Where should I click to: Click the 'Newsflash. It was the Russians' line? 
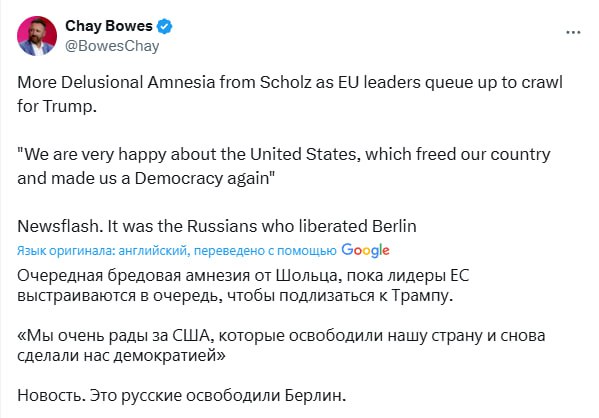pyautogui.click(x=217, y=226)
